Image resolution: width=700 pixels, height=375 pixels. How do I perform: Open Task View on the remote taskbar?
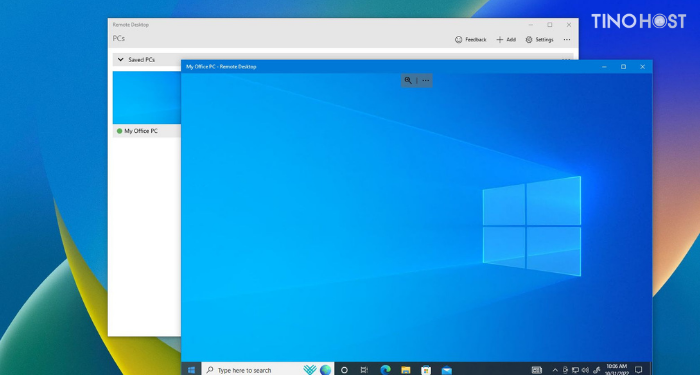click(x=364, y=370)
